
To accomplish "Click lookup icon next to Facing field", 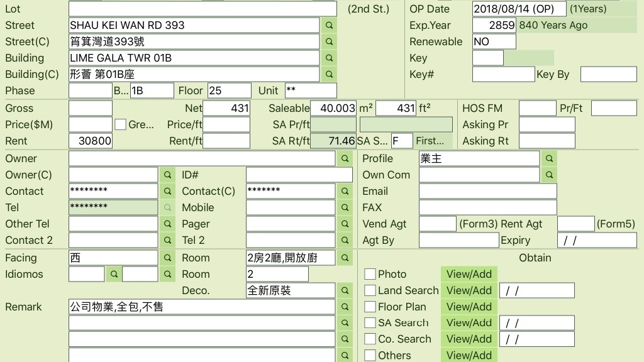I will tap(167, 258).
